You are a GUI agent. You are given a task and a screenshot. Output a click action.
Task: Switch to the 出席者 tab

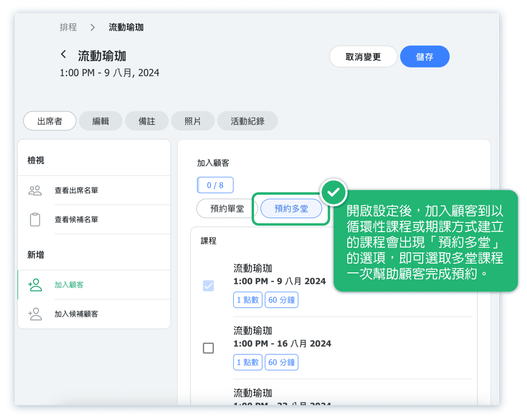[x=50, y=121]
